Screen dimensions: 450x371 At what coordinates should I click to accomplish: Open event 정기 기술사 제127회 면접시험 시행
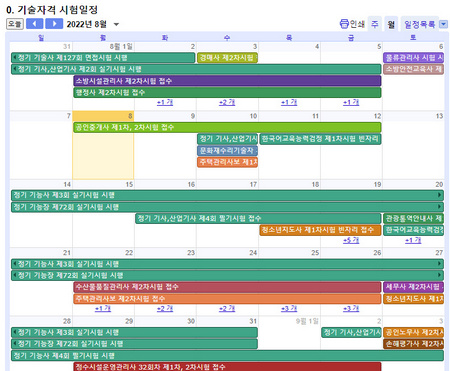point(103,58)
